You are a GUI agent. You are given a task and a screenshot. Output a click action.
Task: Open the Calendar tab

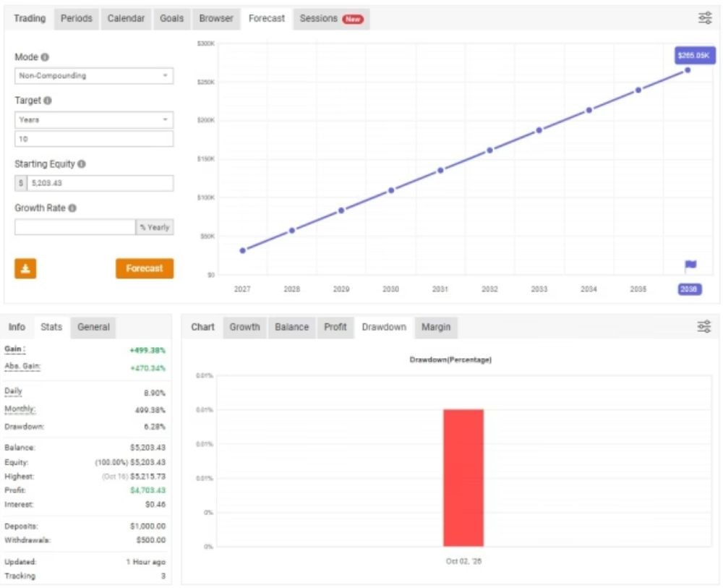coord(126,19)
